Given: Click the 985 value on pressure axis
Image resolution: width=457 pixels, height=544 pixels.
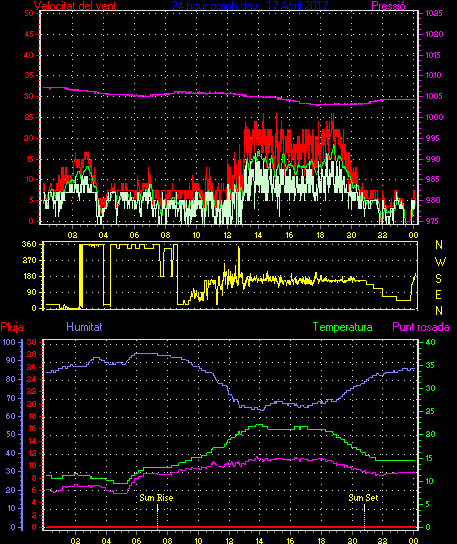Looking at the screenshot, I should click(x=432, y=179).
